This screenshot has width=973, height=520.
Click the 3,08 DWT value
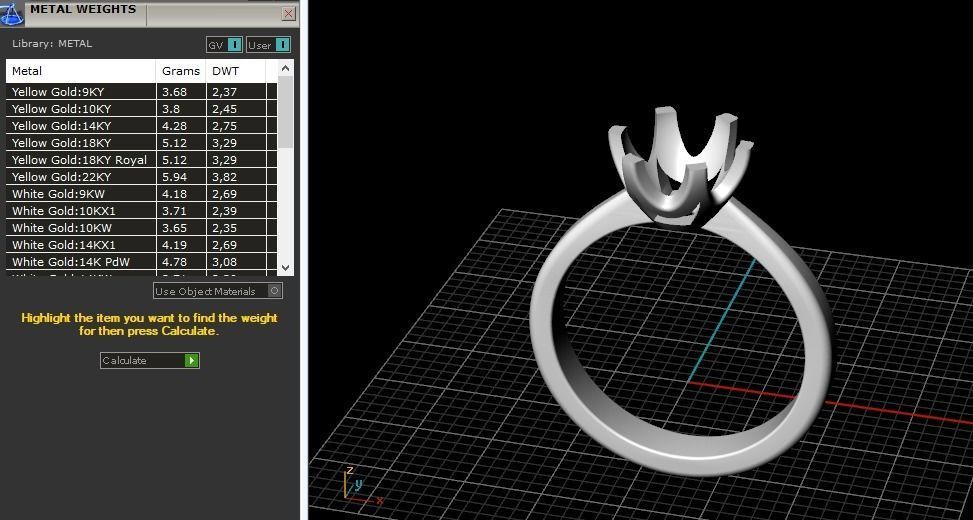coord(225,262)
